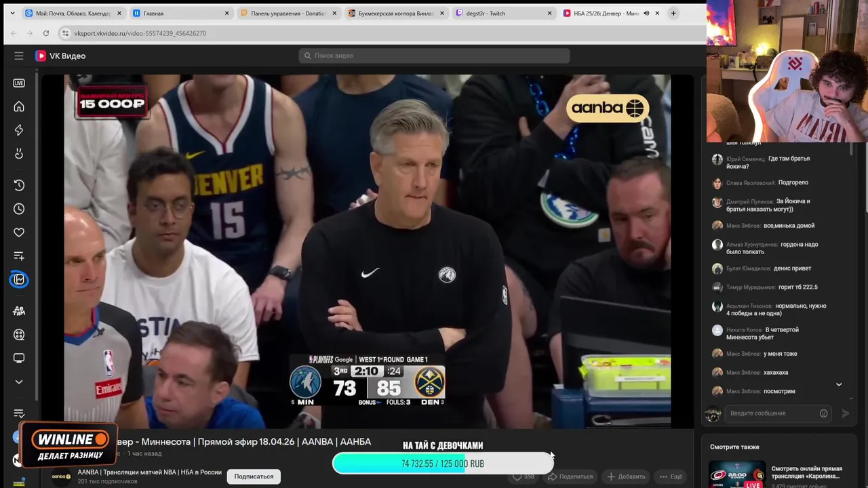868x488 pixels.
Task: Click the aanba logo overlay on video
Action: pos(608,108)
